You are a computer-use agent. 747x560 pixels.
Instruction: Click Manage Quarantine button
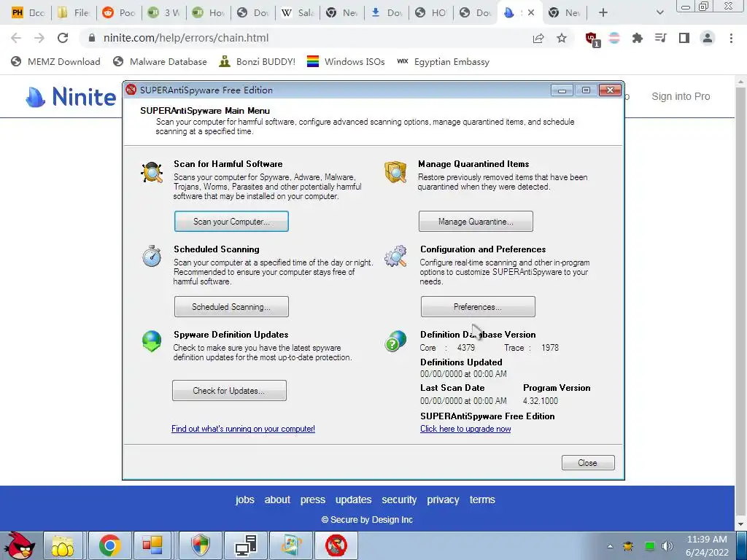(x=476, y=222)
